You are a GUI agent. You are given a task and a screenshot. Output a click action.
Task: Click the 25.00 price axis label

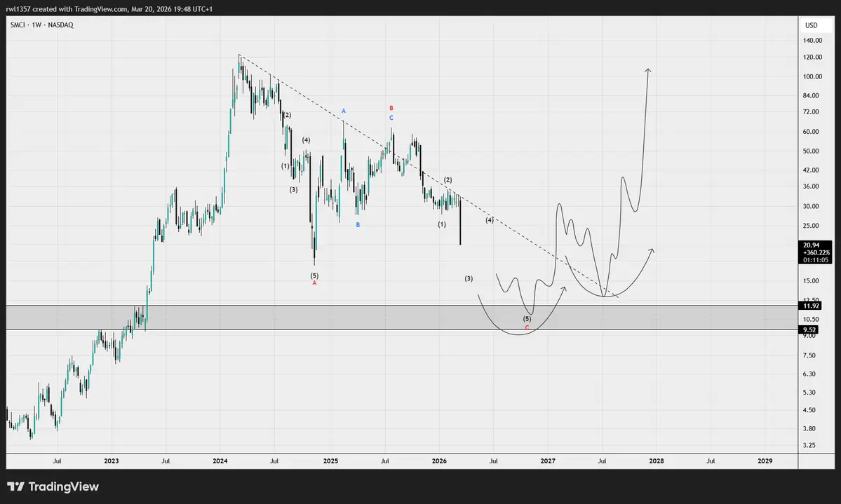[x=810, y=226]
